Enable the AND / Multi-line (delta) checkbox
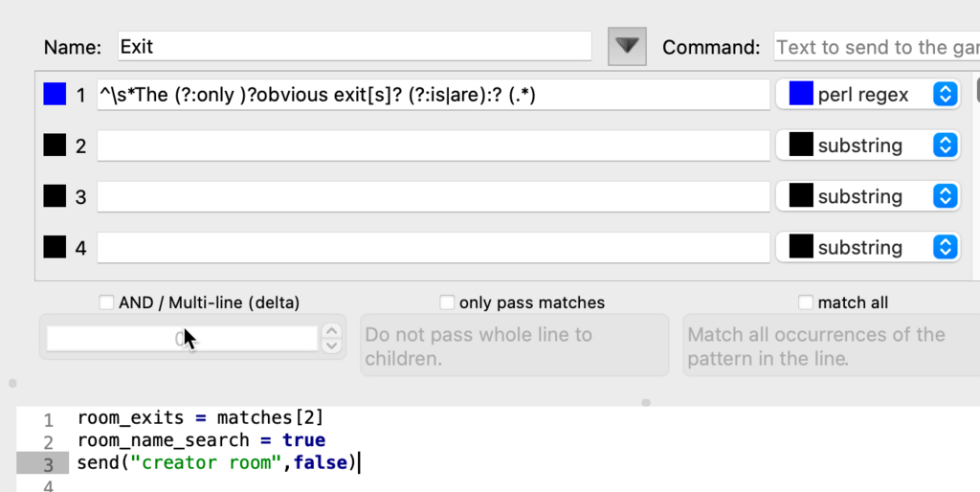 (x=107, y=302)
